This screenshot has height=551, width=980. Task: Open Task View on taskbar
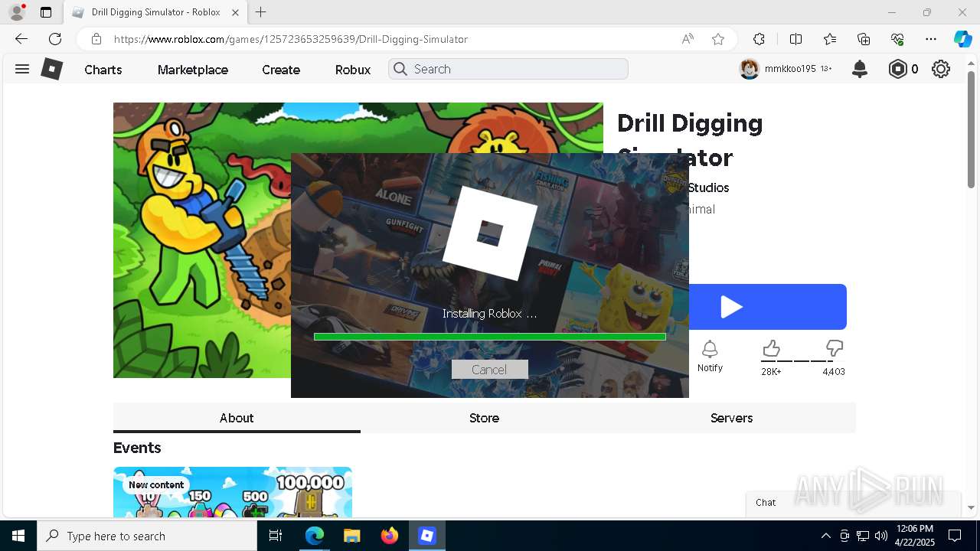276,536
